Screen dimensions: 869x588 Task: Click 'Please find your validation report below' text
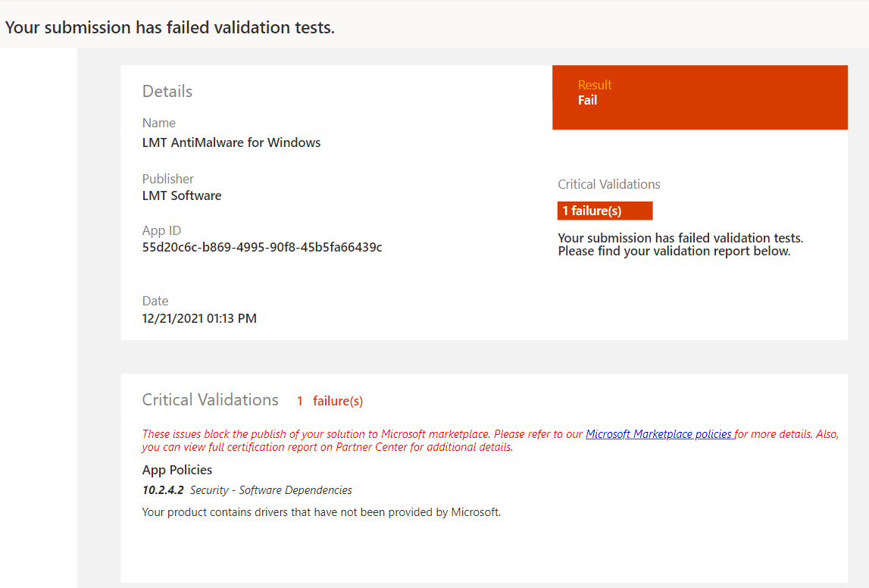(x=674, y=252)
